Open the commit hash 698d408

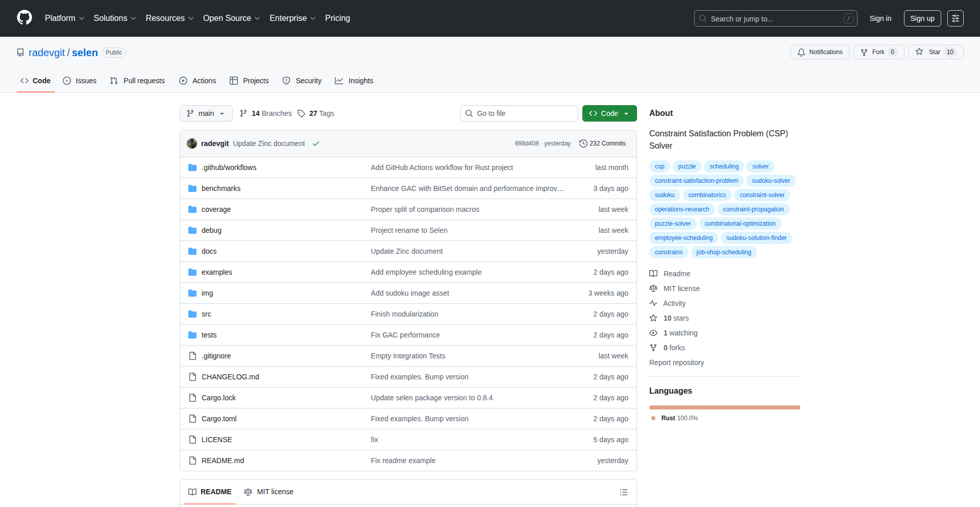pyautogui.click(x=526, y=143)
